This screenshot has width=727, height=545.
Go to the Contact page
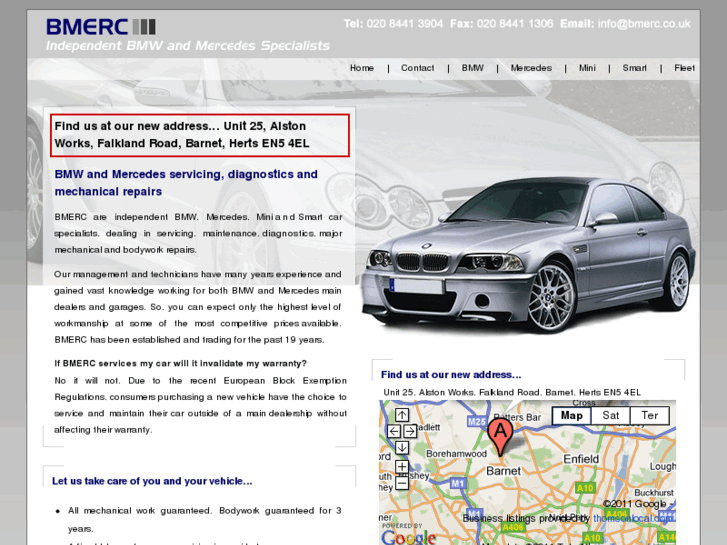point(417,68)
